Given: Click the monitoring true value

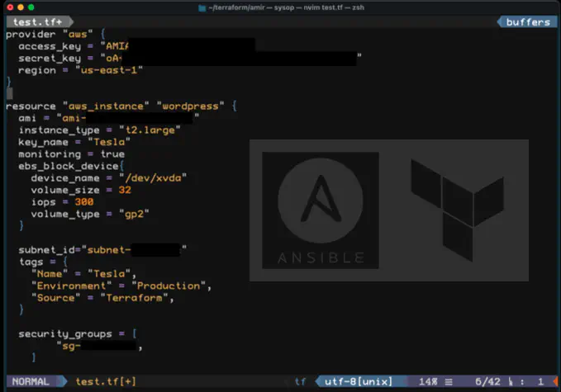Looking at the screenshot, I should (x=112, y=154).
